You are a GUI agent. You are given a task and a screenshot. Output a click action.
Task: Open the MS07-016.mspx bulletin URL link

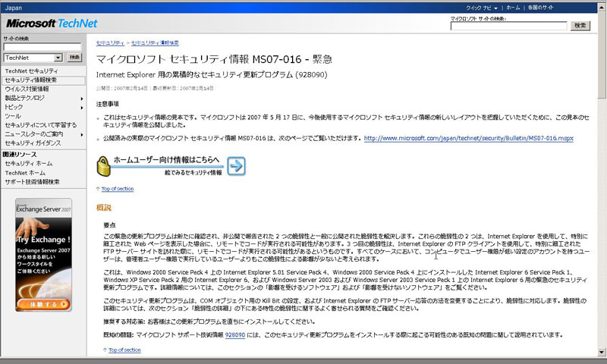pyautogui.click(x=468, y=138)
